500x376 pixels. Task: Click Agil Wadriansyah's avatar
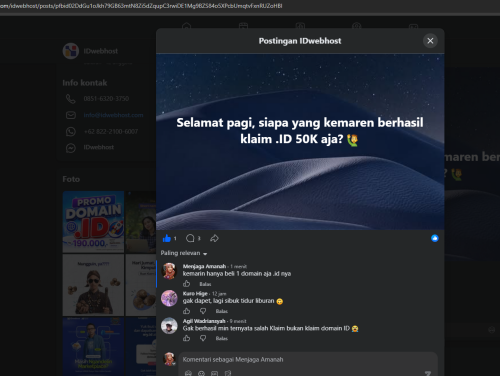coord(169,325)
